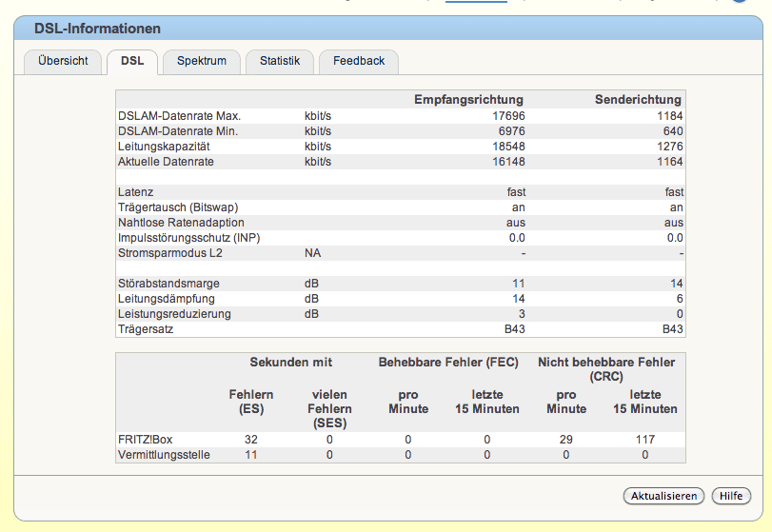Click the Fehlern (ES) subheader
The image size is (772, 532).
tap(251, 402)
